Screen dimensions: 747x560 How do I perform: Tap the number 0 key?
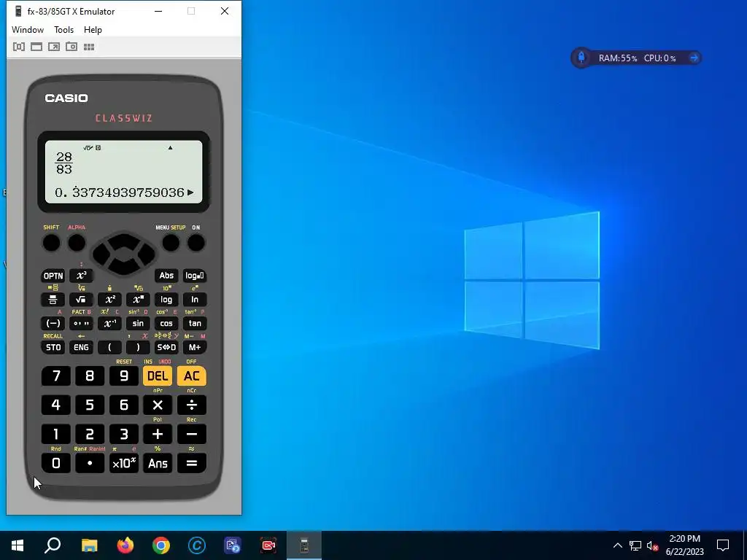coord(55,463)
